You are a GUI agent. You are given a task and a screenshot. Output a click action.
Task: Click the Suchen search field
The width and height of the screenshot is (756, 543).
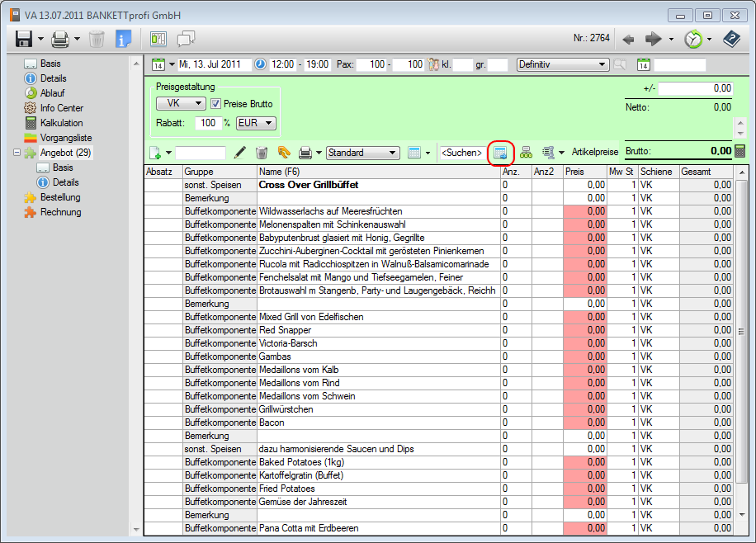click(x=461, y=153)
